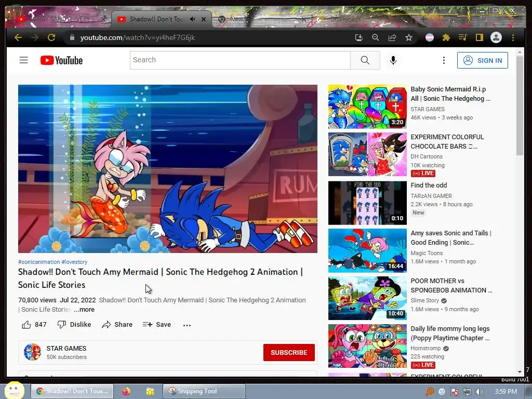Click the main video player
Image resolution: width=532 pixels, height=399 pixels.
pos(168,169)
